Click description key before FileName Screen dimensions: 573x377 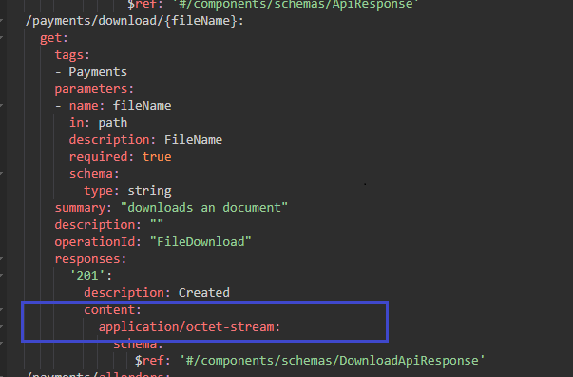pyautogui.click(x=113, y=140)
